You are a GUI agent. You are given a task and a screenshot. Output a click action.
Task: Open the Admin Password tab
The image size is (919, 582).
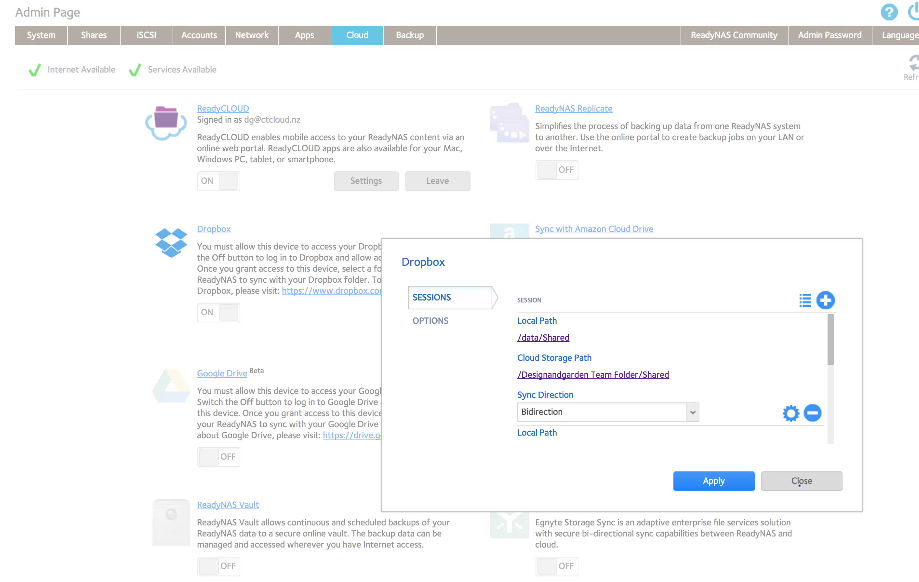click(x=830, y=35)
